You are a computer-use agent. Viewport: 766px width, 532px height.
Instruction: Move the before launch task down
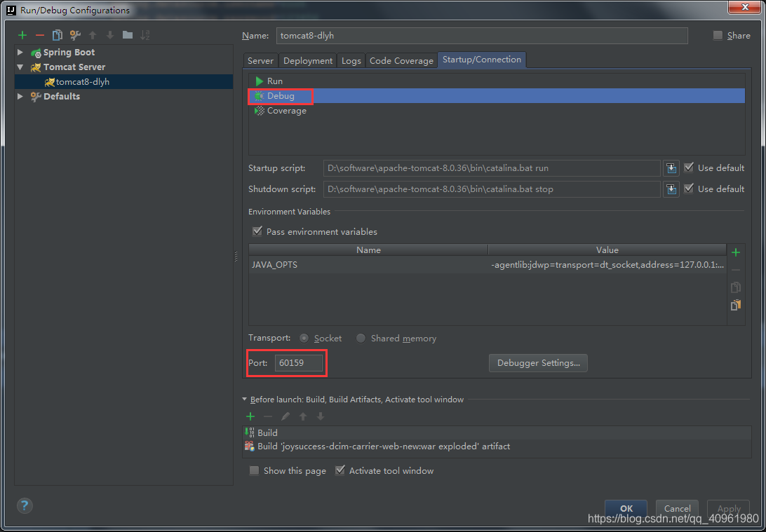[321, 416]
